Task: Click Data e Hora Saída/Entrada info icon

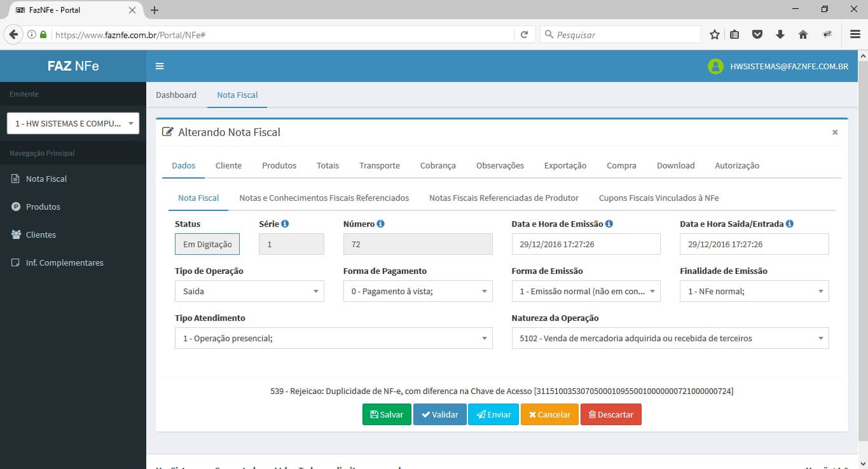Action: (x=790, y=224)
